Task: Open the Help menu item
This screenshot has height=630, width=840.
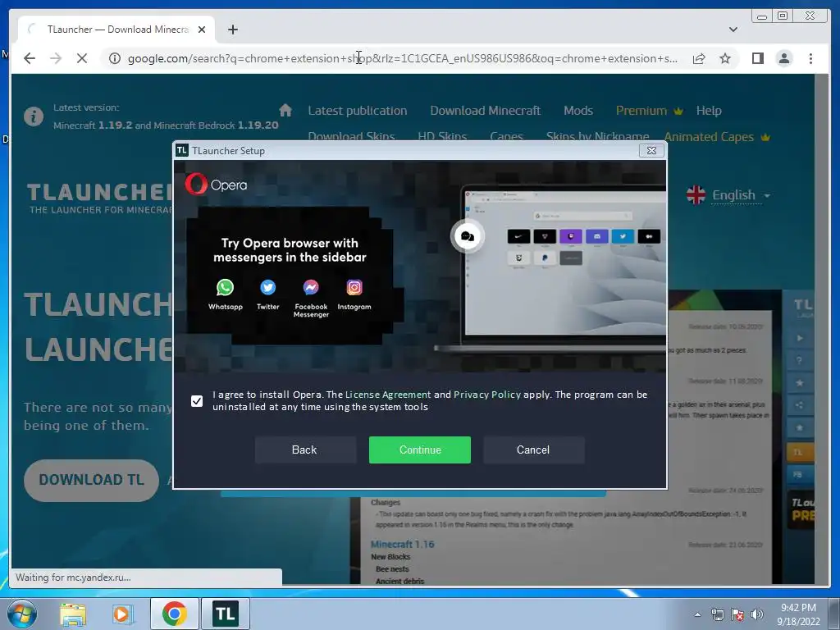Action: pos(709,111)
